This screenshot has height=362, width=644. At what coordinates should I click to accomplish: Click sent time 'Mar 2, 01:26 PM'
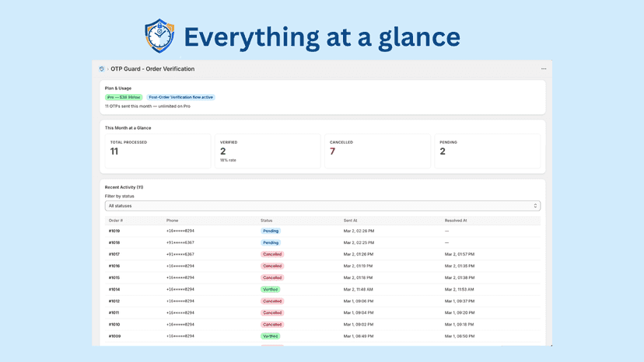point(359,255)
